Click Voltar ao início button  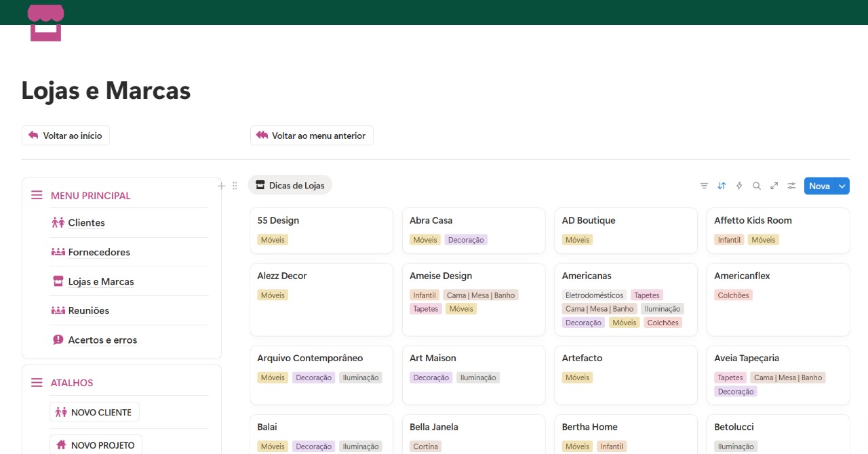[66, 136]
